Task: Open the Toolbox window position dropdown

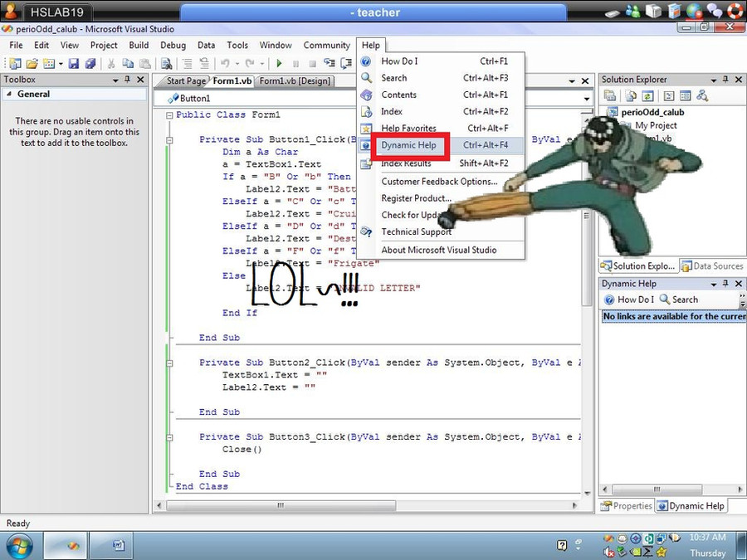Action: (115, 80)
